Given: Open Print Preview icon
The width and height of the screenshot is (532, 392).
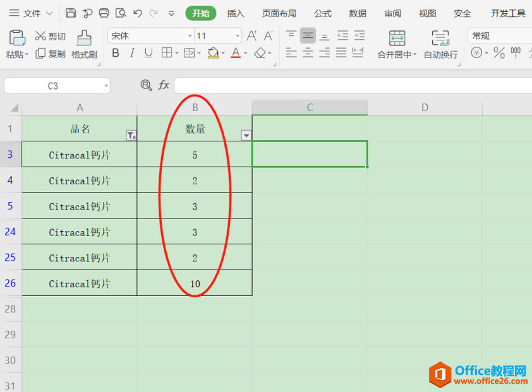Looking at the screenshot, I should tap(121, 13).
